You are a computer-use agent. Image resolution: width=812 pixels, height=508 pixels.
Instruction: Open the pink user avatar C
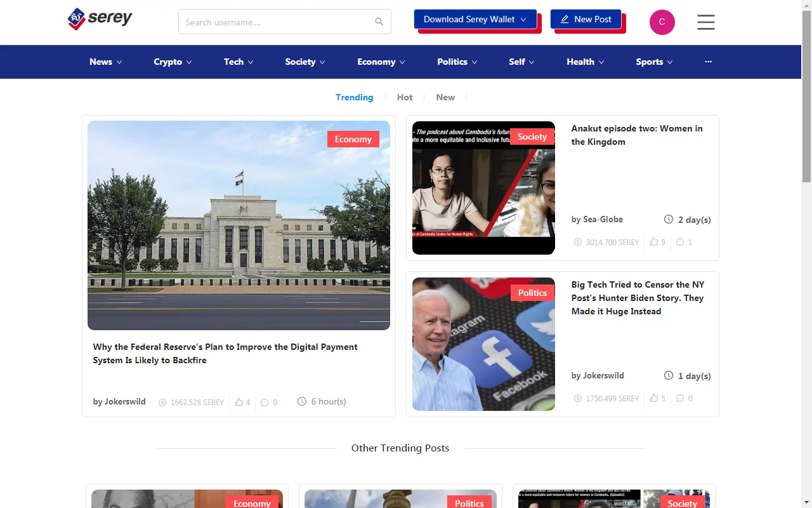(662, 22)
